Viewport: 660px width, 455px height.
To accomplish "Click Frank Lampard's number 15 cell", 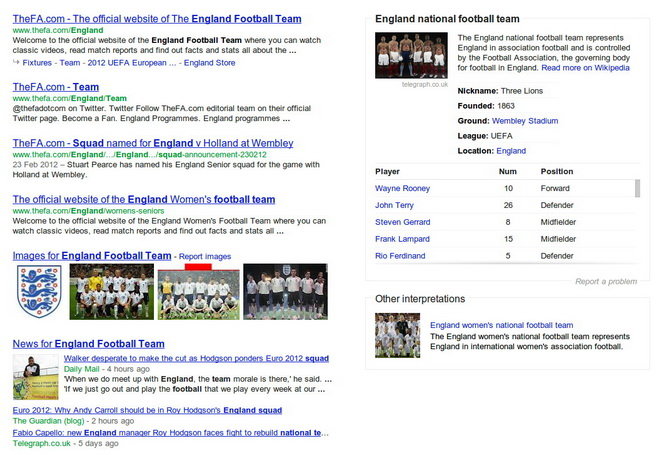I will pos(508,239).
